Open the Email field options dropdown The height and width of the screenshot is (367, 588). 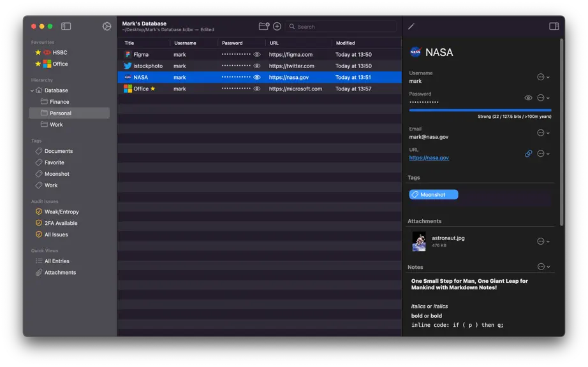coord(543,133)
